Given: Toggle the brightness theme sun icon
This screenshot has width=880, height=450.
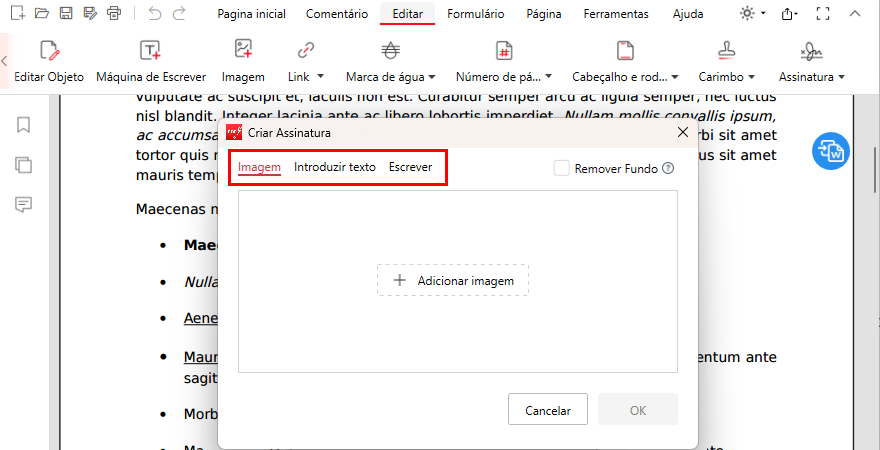Looking at the screenshot, I should (747, 14).
